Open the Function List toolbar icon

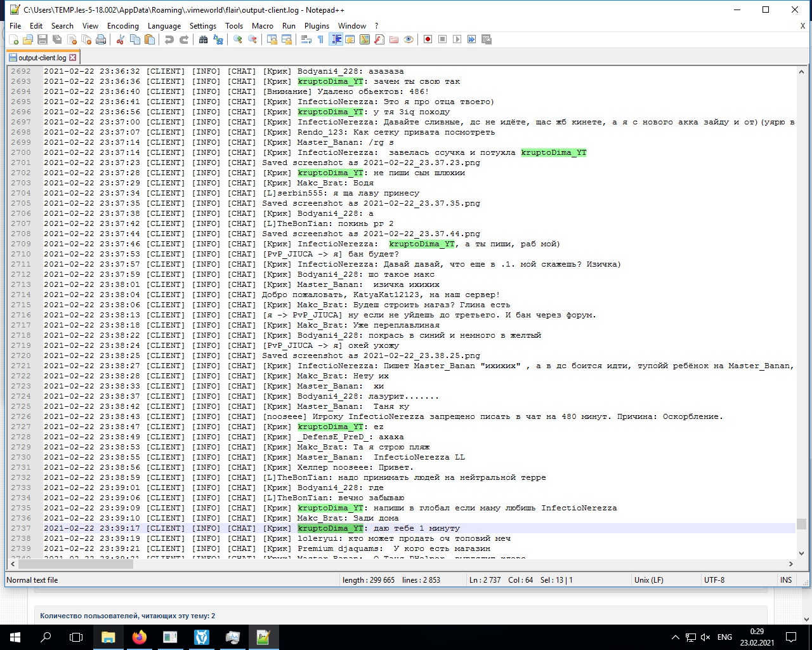click(379, 39)
